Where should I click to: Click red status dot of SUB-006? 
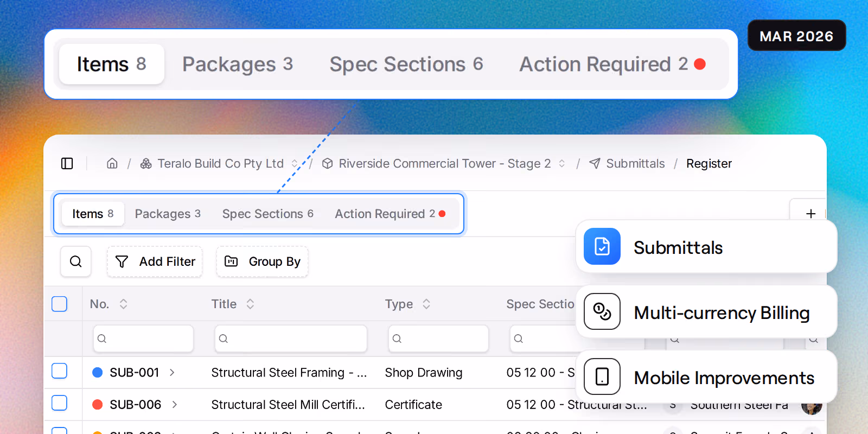tap(98, 405)
